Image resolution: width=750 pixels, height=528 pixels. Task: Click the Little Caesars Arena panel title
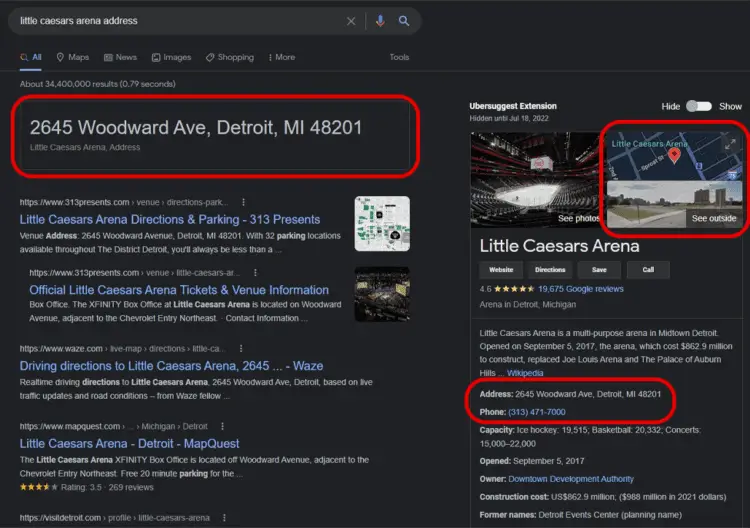(x=560, y=246)
